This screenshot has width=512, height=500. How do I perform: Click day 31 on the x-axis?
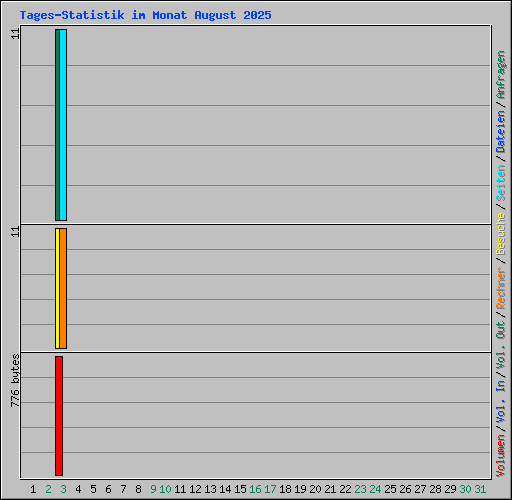480,489
